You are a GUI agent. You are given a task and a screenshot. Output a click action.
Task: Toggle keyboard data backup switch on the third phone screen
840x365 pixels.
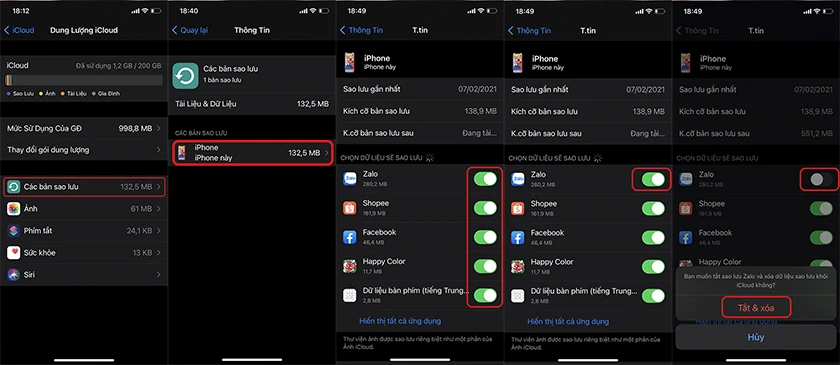coord(485,295)
